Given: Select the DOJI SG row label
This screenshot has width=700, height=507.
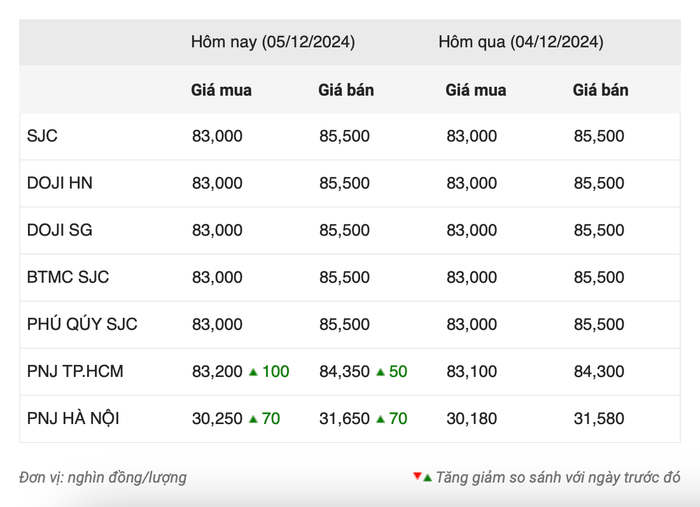Looking at the screenshot, I should pyautogui.click(x=60, y=230).
